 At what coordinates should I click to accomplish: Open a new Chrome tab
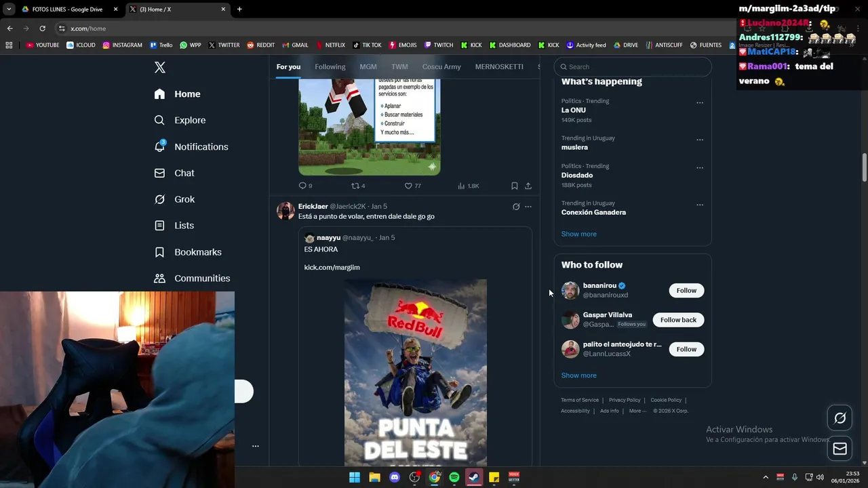[239, 9]
